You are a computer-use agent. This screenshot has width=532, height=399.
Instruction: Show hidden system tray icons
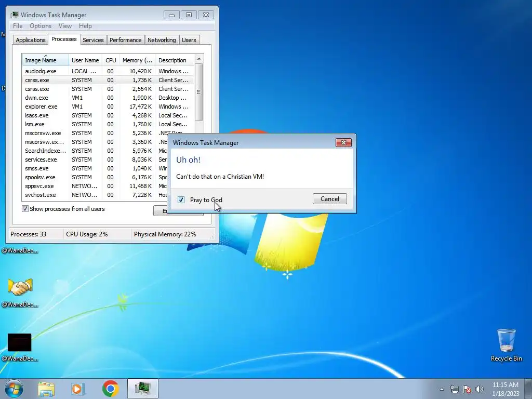point(442,389)
